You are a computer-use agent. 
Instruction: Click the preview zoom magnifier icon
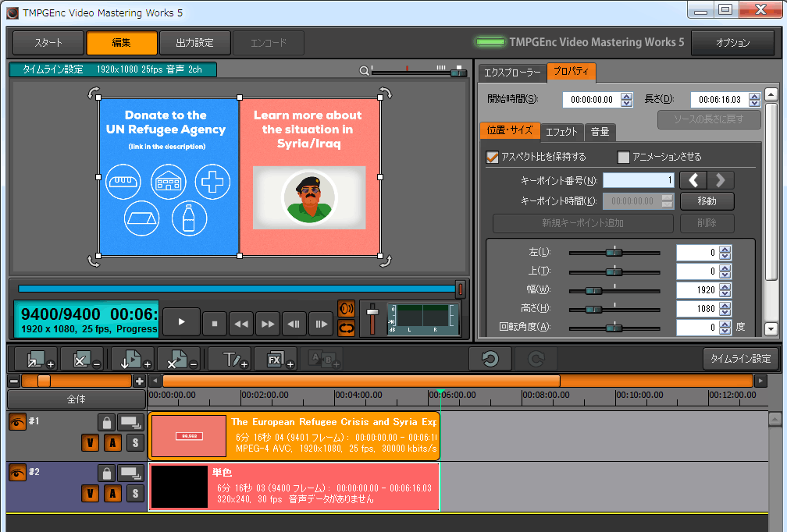(365, 71)
